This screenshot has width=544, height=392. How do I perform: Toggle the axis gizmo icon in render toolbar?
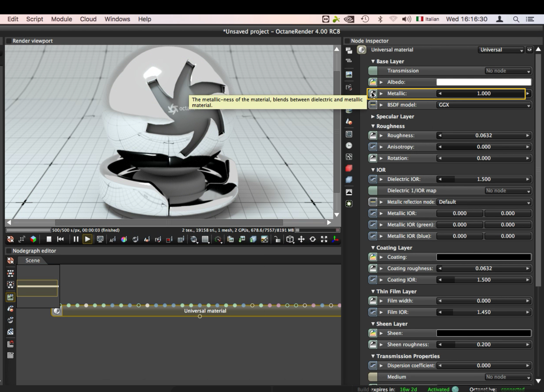[x=335, y=239]
